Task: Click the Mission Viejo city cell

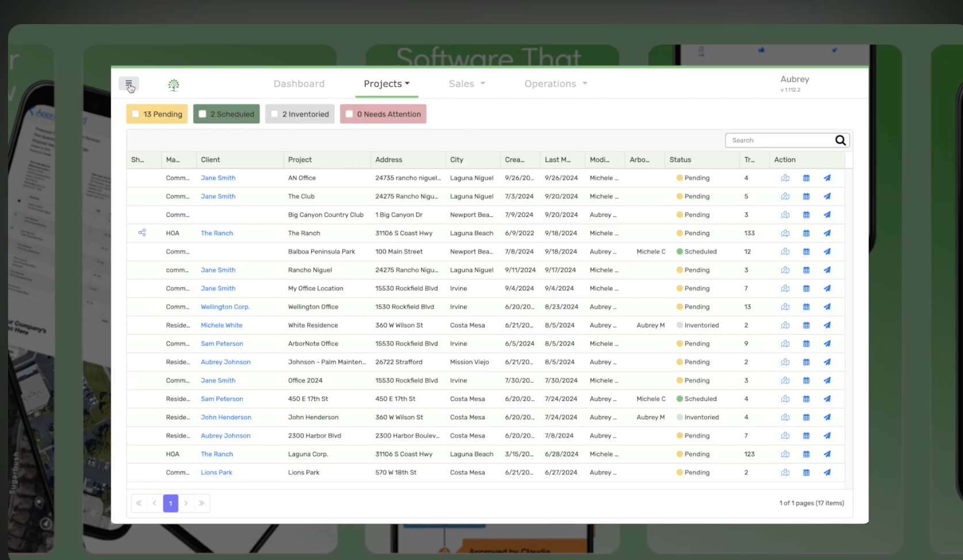Action: click(x=469, y=362)
